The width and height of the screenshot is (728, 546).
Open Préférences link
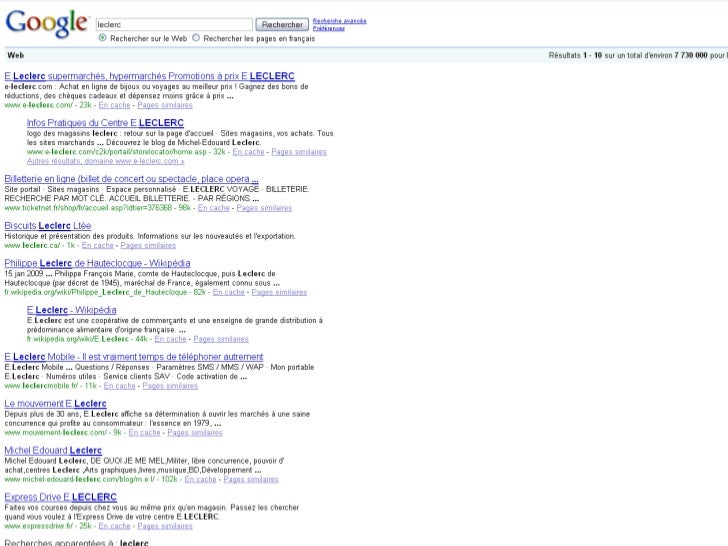[329, 28]
